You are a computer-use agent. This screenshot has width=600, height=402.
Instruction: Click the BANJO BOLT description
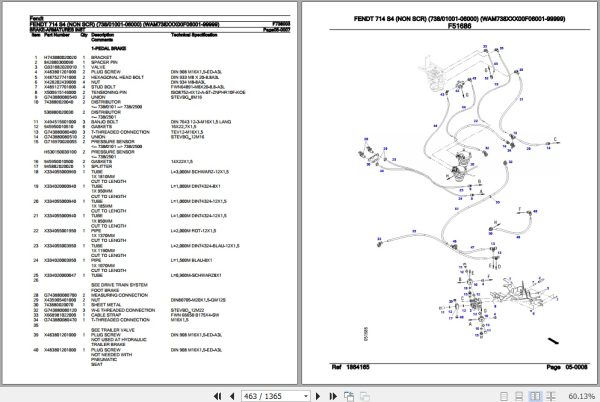(x=104, y=122)
